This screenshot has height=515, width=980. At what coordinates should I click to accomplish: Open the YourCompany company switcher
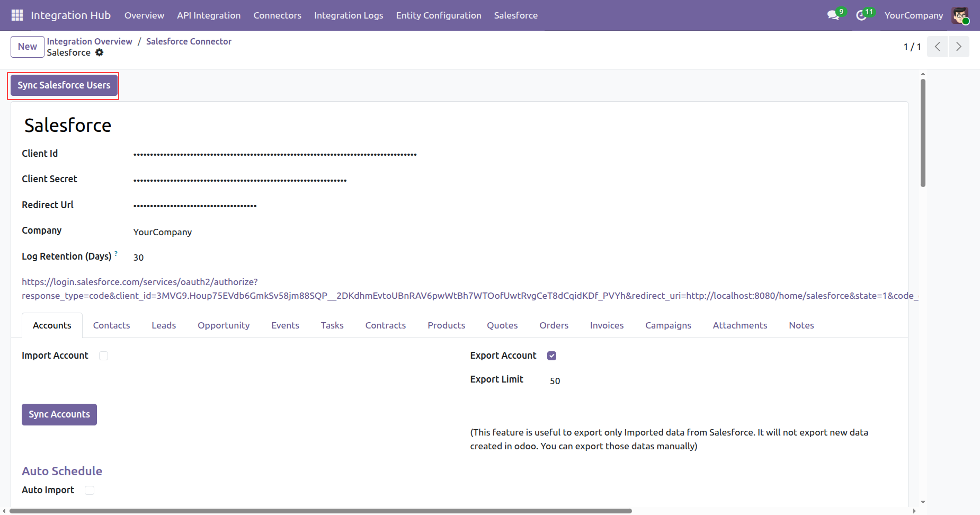914,15
